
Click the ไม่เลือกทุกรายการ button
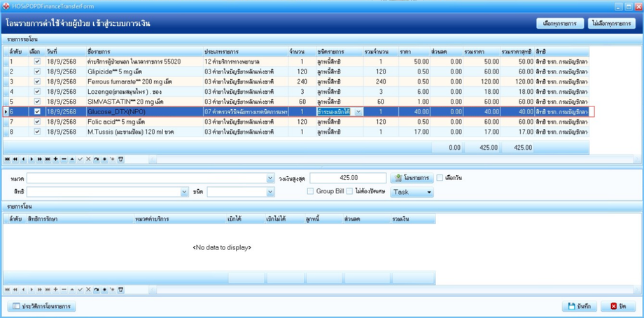612,23
